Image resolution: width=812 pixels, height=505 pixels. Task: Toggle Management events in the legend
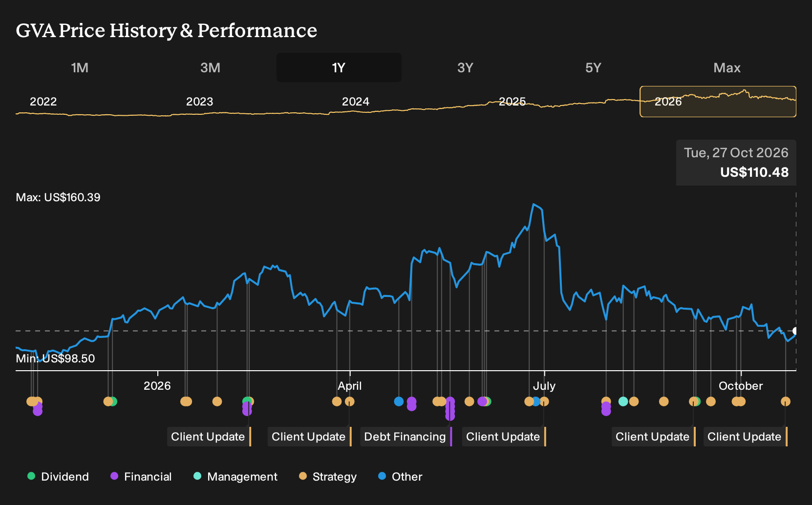pos(235,477)
